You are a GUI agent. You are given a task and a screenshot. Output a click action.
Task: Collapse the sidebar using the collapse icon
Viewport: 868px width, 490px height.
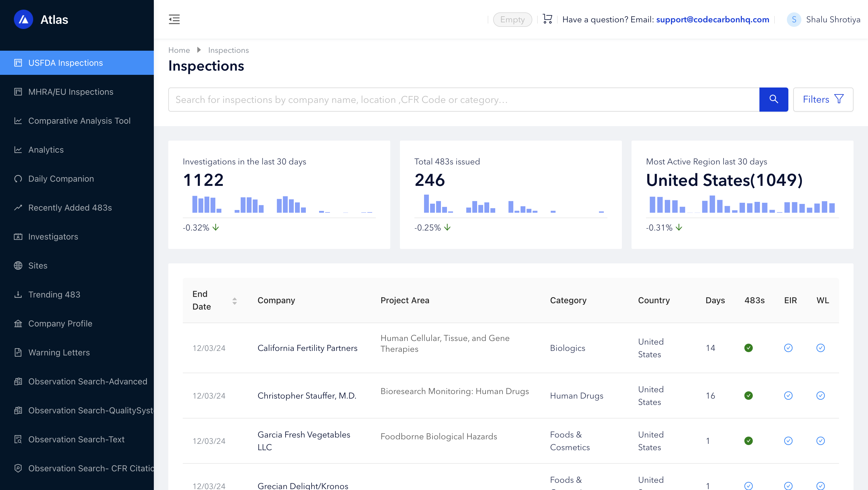click(x=174, y=20)
